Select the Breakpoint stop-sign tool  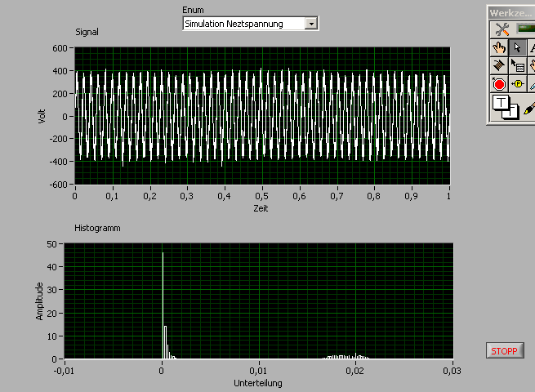tap(499, 84)
